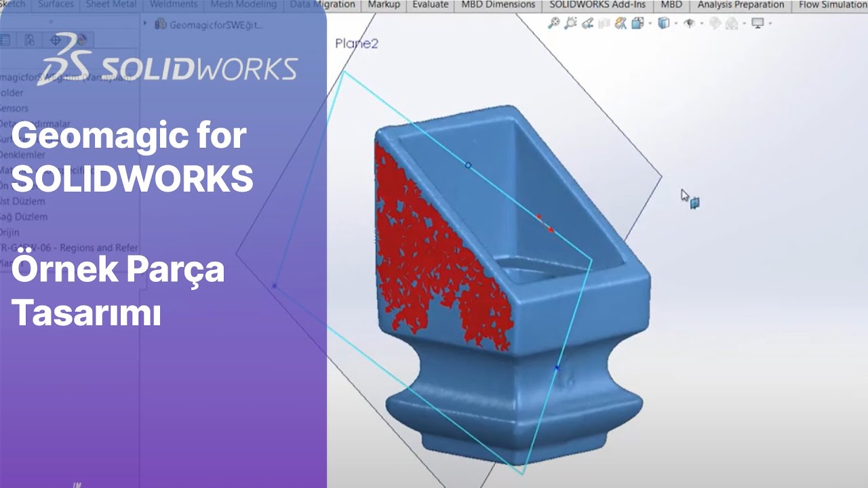Click the View Orientation cube icon
868x488 pixels.
(x=637, y=23)
